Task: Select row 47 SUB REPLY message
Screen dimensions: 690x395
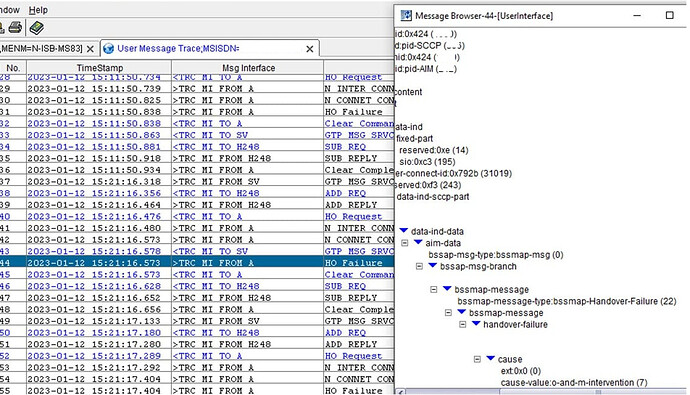Action: point(197,297)
